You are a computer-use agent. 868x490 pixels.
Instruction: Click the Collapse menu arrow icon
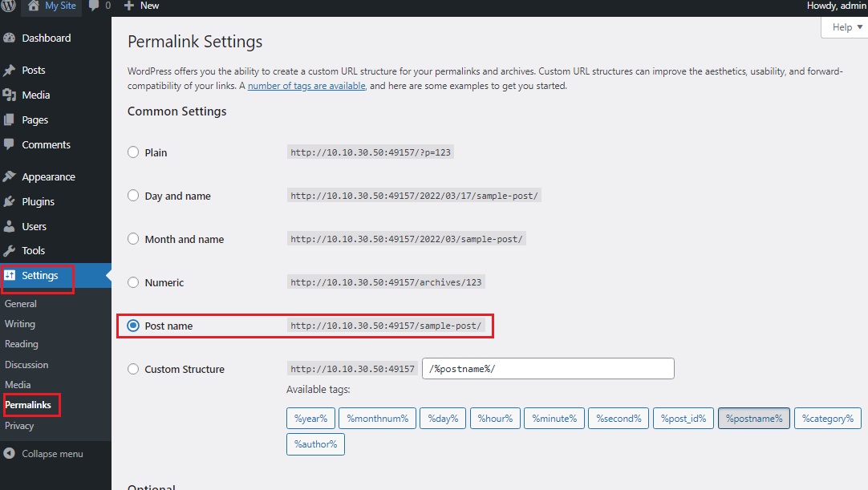(10, 453)
